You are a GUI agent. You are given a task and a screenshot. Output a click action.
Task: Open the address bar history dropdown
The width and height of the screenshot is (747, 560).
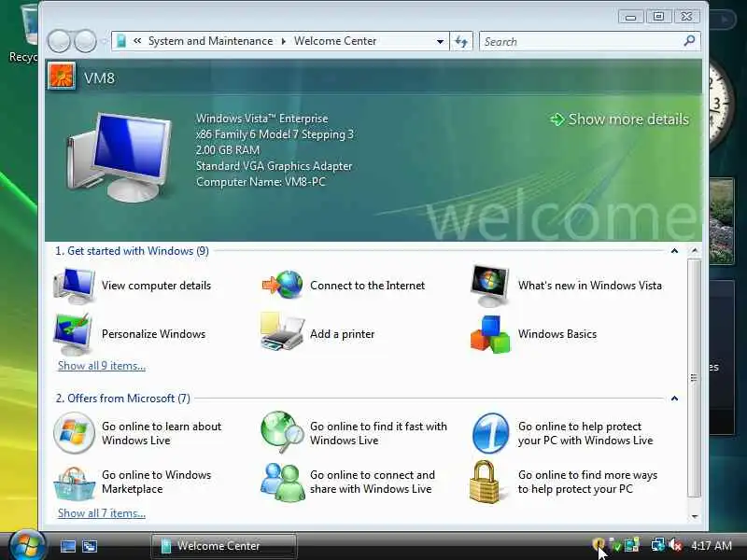(x=440, y=41)
